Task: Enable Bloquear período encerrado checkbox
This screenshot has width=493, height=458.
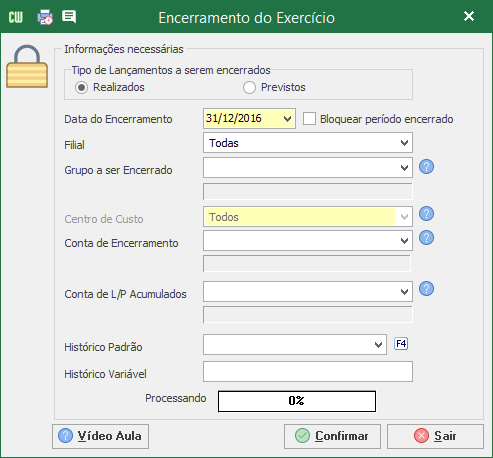Action: (309, 119)
